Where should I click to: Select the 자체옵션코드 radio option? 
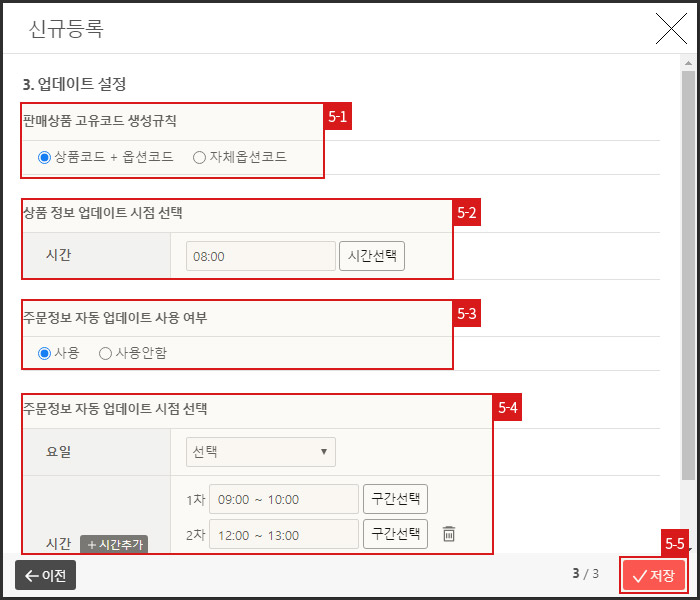pyautogui.click(x=199, y=157)
